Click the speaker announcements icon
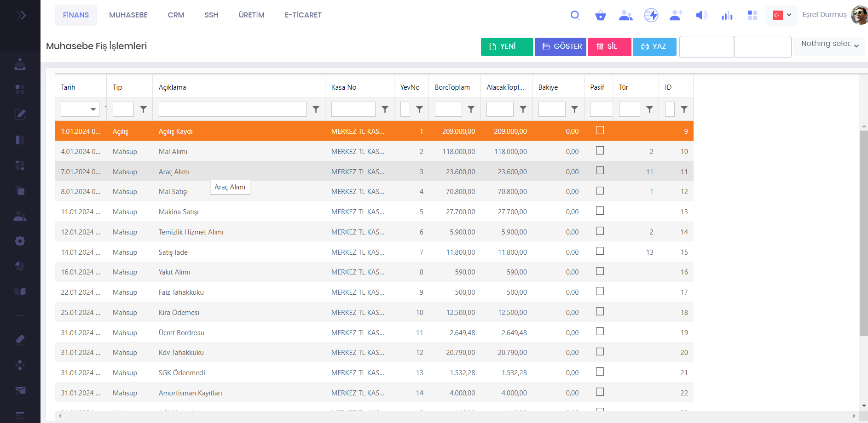This screenshot has width=868, height=423. pyautogui.click(x=701, y=16)
